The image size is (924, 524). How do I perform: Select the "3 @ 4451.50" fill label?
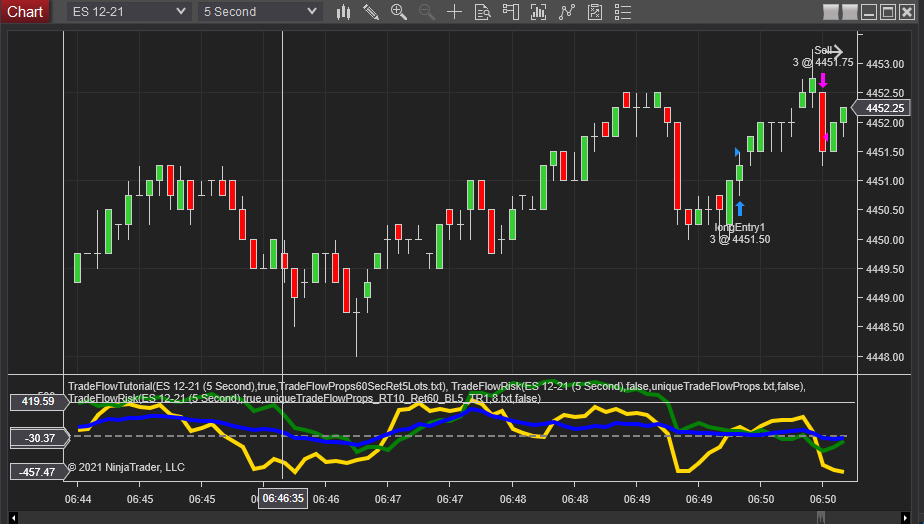740,239
